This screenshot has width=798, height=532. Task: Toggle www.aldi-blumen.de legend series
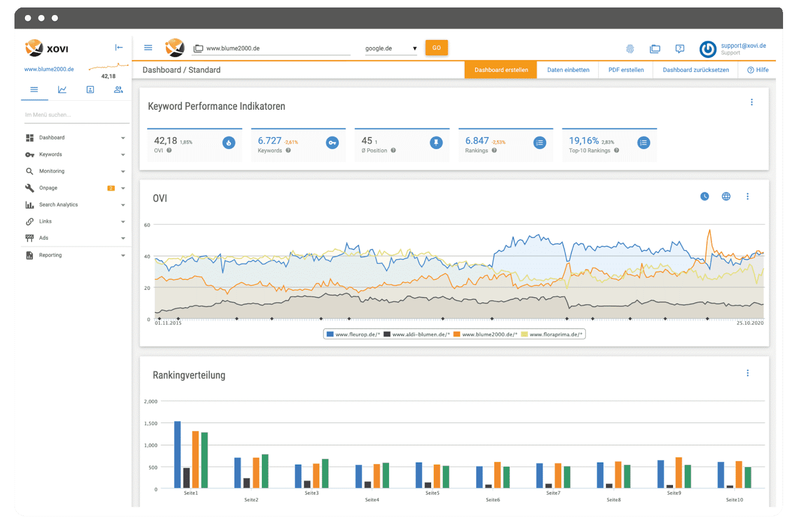click(x=416, y=335)
